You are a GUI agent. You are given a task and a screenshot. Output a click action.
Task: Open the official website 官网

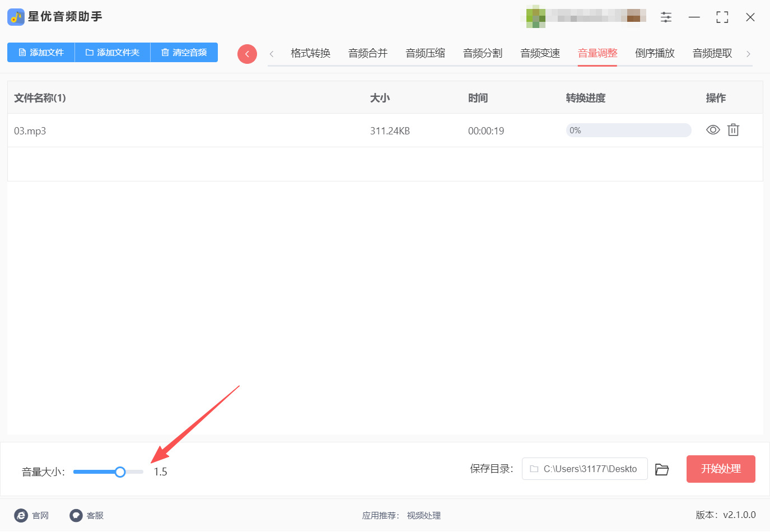32,515
